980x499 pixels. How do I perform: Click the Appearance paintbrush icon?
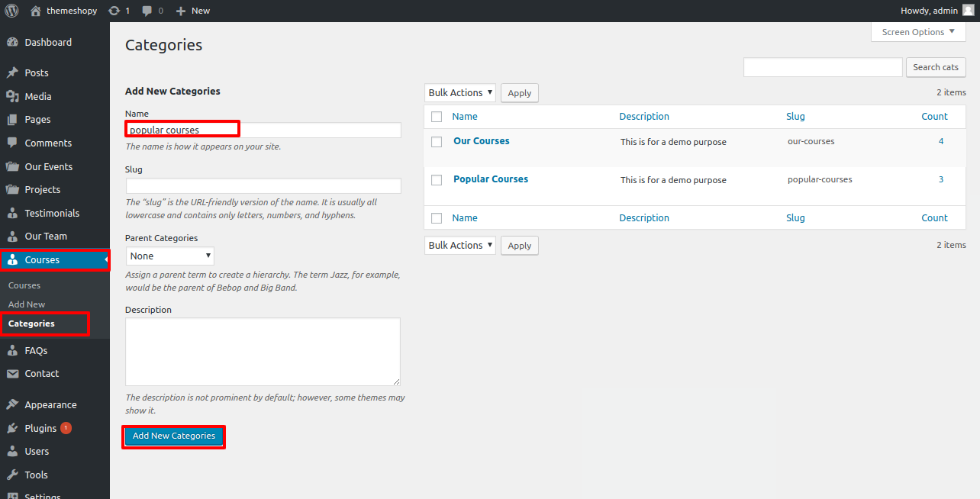click(x=12, y=405)
